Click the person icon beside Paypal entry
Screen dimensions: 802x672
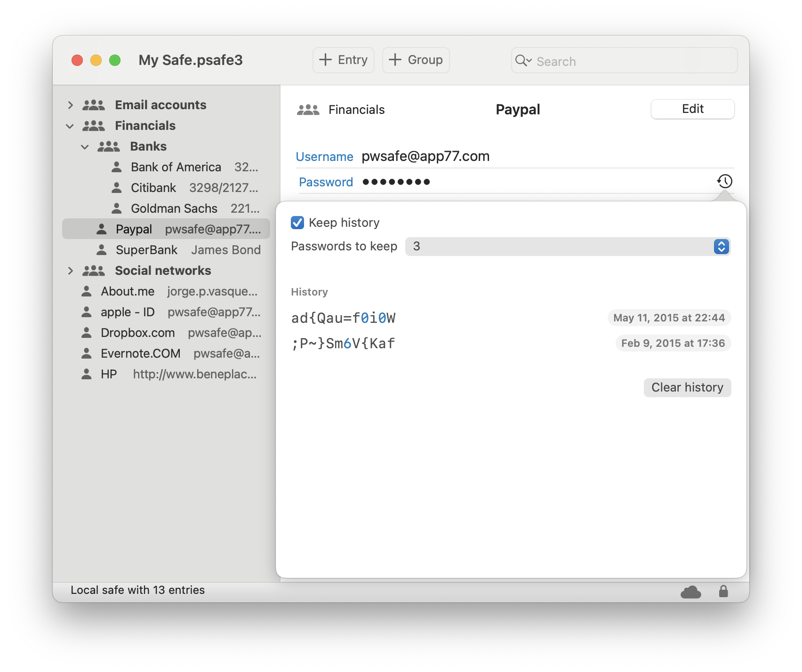tap(102, 229)
